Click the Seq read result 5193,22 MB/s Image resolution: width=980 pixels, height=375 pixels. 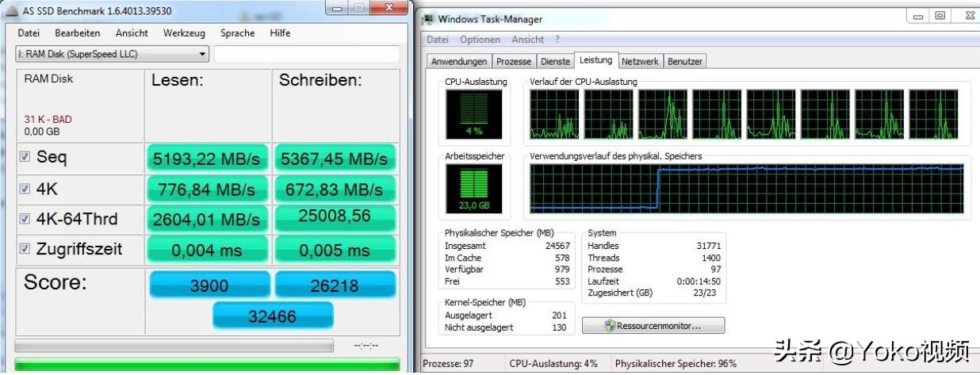[x=206, y=159]
